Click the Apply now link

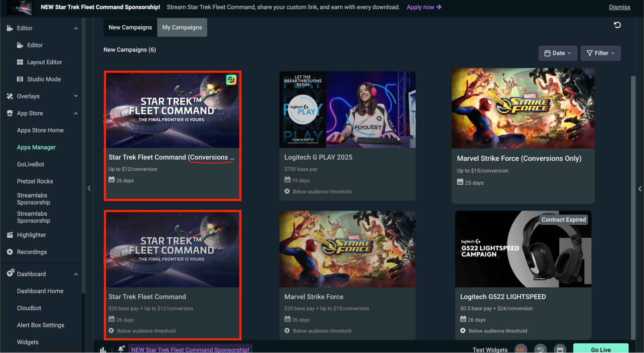click(x=424, y=7)
